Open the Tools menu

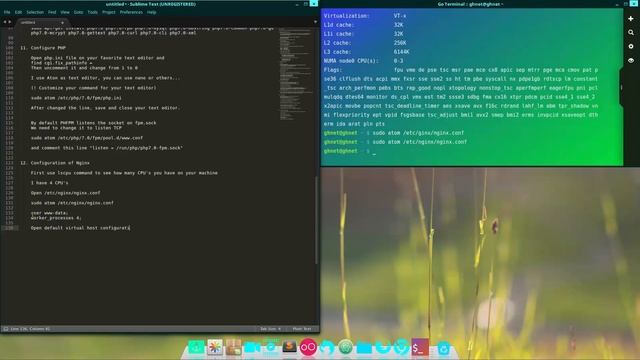pyautogui.click(x=93, y=12)
